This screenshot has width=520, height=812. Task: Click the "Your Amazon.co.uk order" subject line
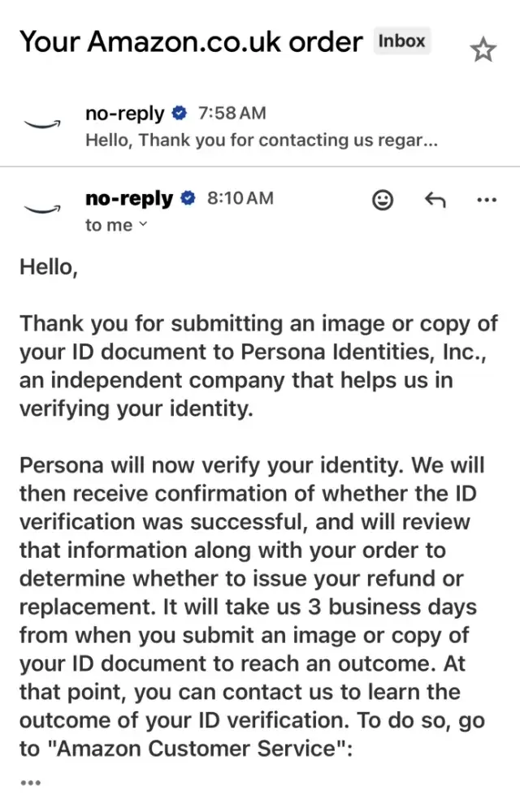pyautogui.click(x=191, y=41)
